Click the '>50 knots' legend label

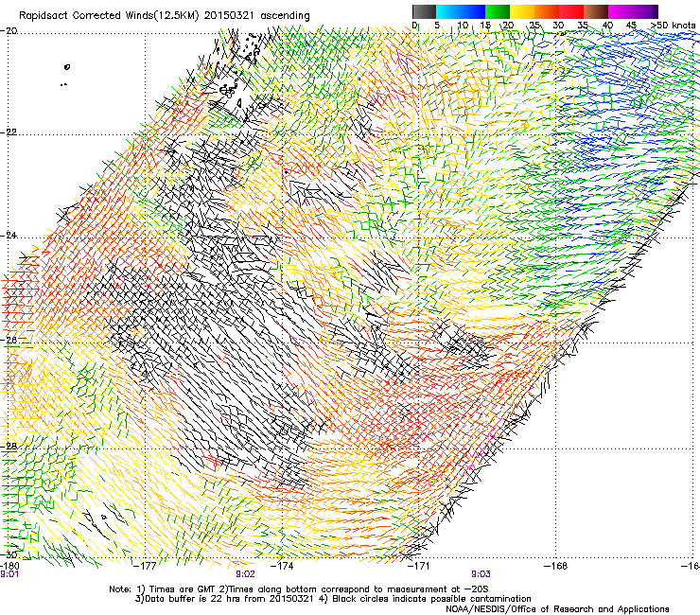(x=674, y=26)
